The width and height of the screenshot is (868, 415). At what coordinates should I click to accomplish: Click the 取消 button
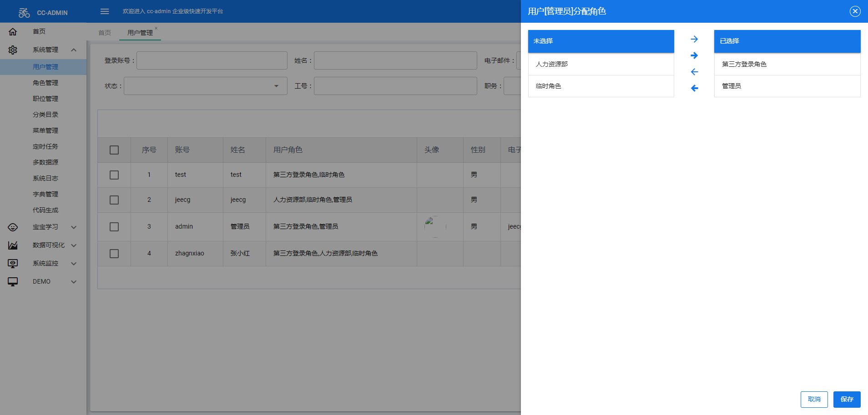(814, 400)
